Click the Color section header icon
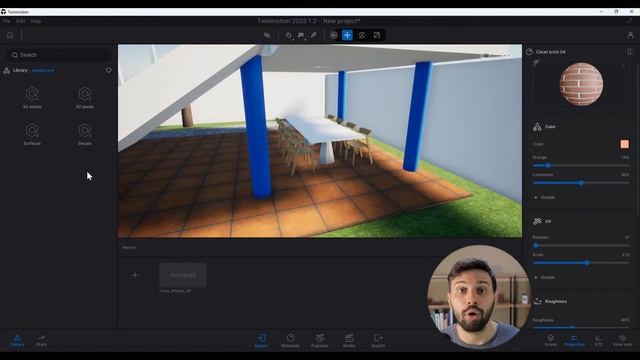Viewport: 640px width, 360px height. pyautogui.click(x=537, y=127)
